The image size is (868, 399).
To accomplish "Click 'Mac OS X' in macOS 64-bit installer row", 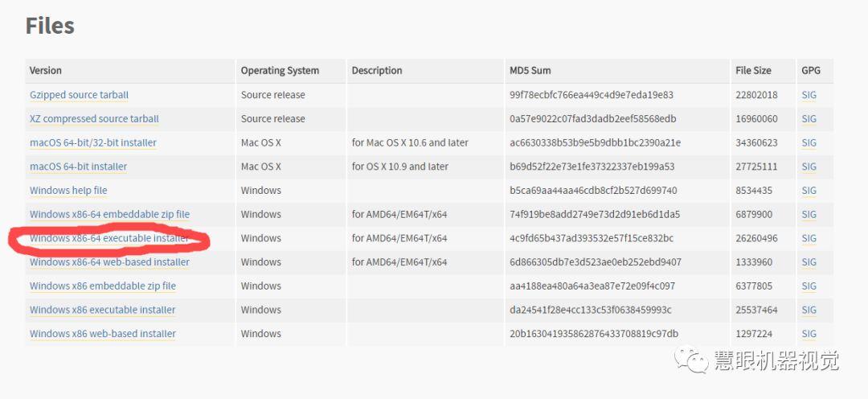I will point(260,167).
